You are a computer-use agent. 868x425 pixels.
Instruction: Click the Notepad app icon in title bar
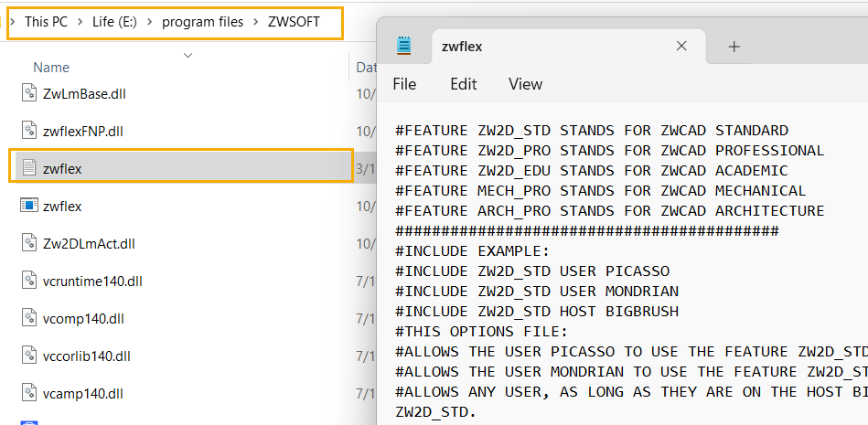click(x=404, y=47)
